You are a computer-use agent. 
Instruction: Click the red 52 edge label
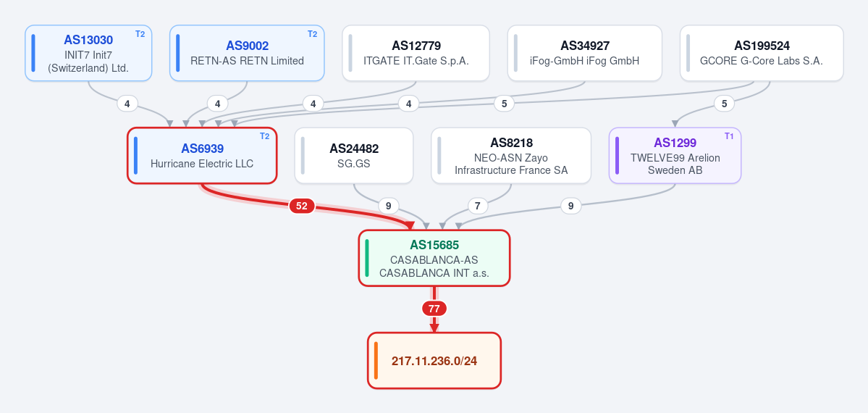pos(302,206)
